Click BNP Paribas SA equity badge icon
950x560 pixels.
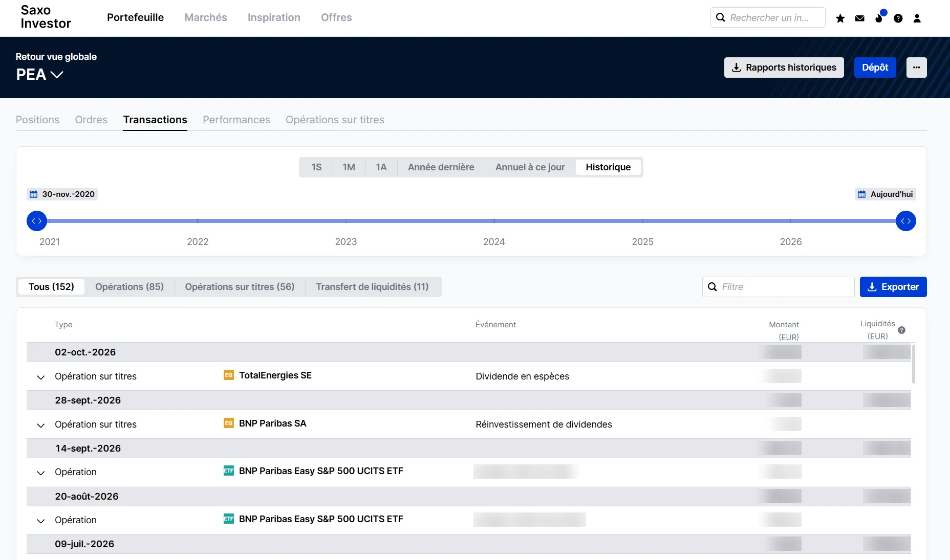pos(229,423)
